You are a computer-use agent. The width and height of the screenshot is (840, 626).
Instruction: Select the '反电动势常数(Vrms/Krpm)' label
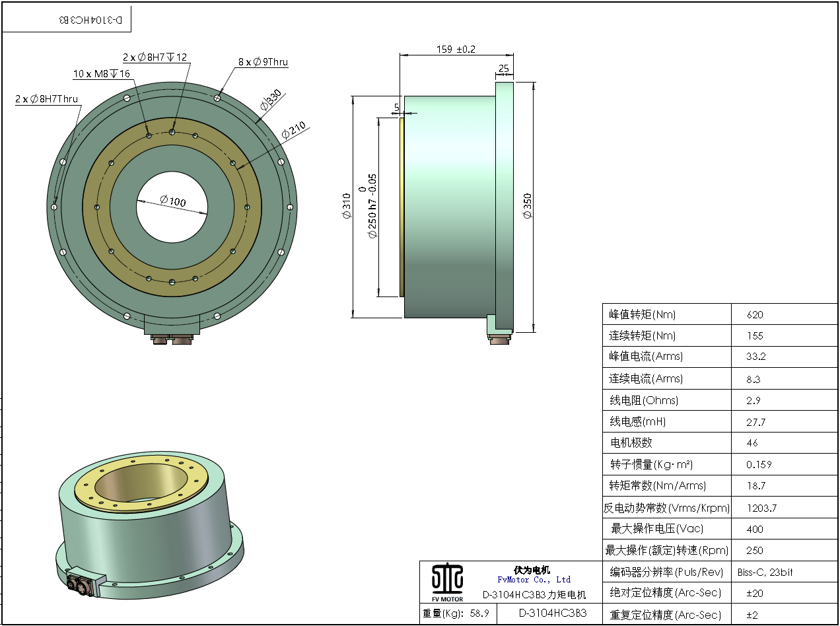667,508
